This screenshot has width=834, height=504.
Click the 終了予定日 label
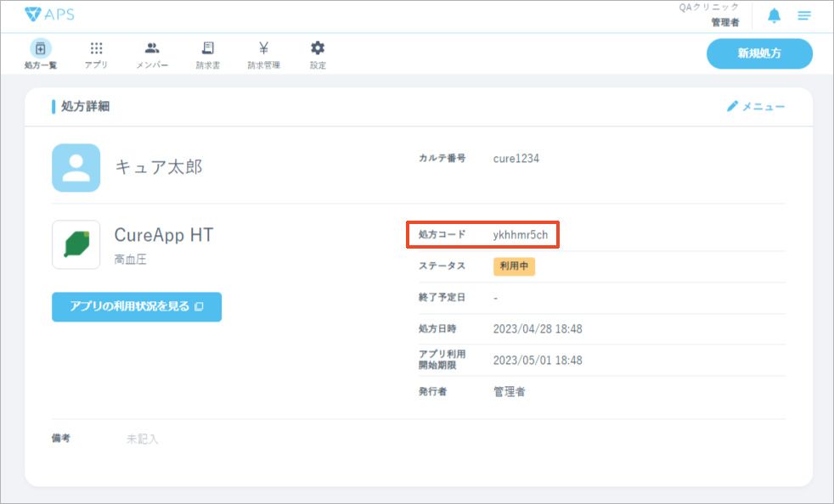442,297
